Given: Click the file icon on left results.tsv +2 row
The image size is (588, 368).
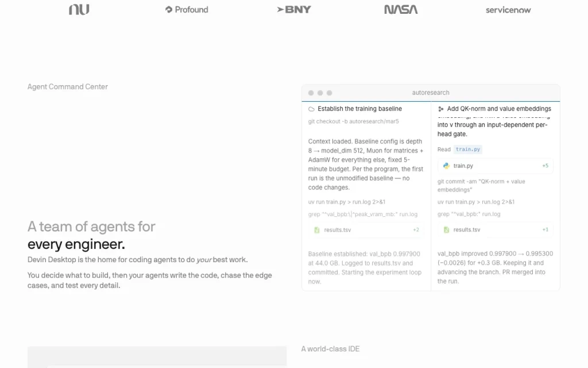Looking at the screenshot, I should pos(317,230).
